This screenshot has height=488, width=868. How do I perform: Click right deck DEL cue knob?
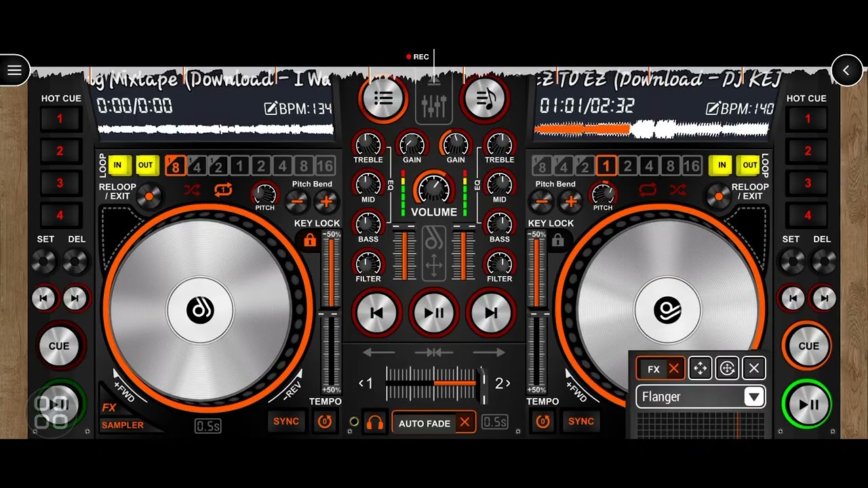point(823,261)
